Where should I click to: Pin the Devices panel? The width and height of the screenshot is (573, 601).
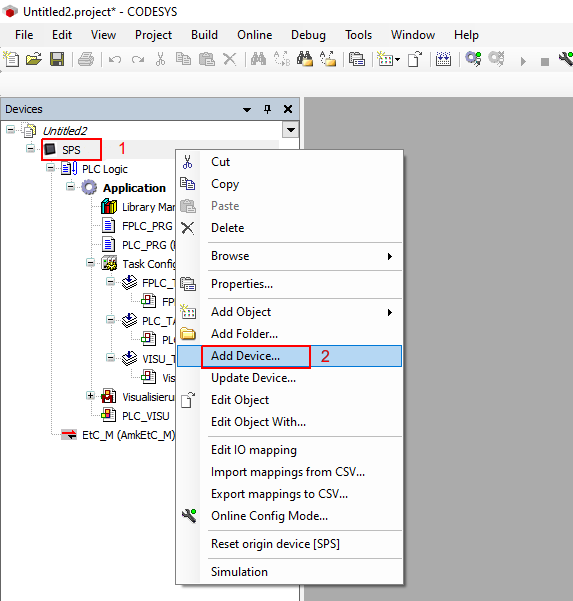pos(268,109)
